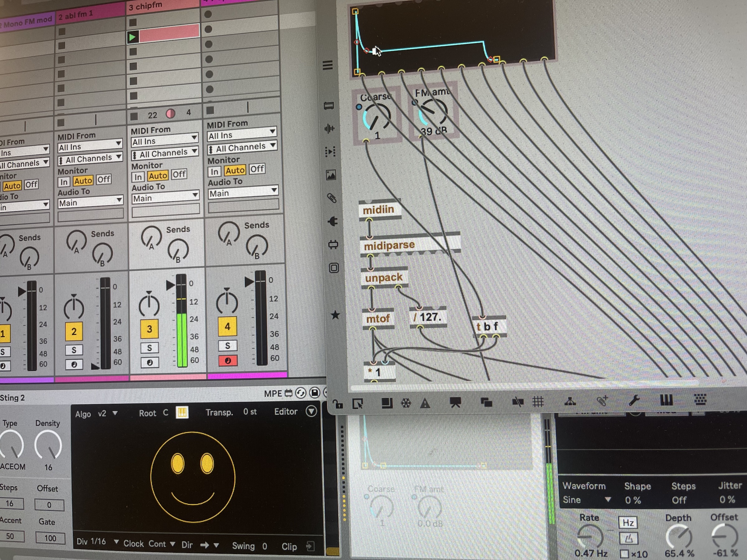Set track 4 Monitor to Off

257,169
